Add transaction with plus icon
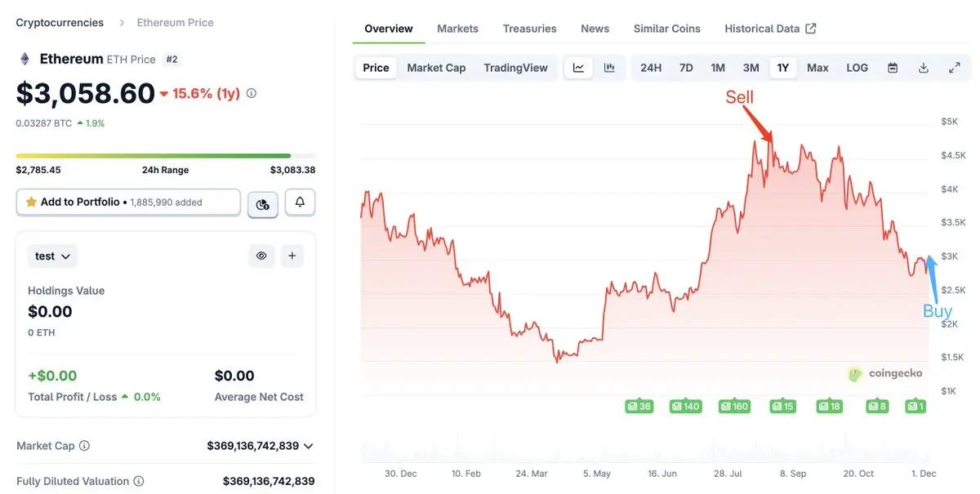Viewport: 980px width, 494px height. (x=292, y=256)
